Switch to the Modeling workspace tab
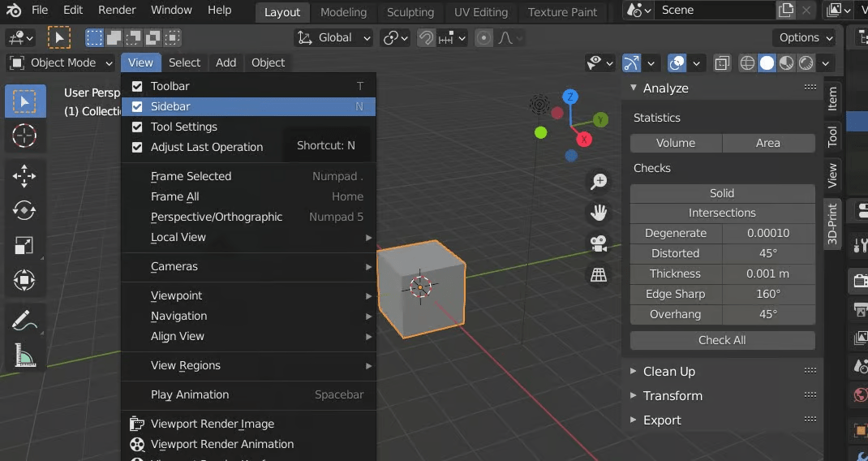 [343, 12]
